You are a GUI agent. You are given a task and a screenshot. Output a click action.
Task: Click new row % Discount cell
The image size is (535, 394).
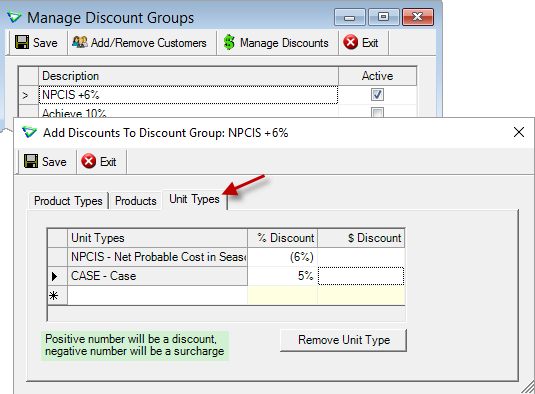click(x=283, y=295)
